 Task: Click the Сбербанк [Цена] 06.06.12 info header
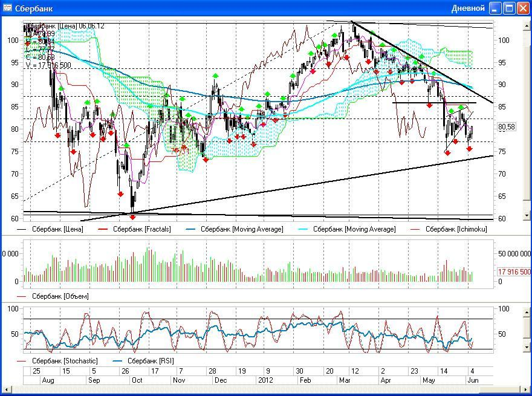pos(65,26)
